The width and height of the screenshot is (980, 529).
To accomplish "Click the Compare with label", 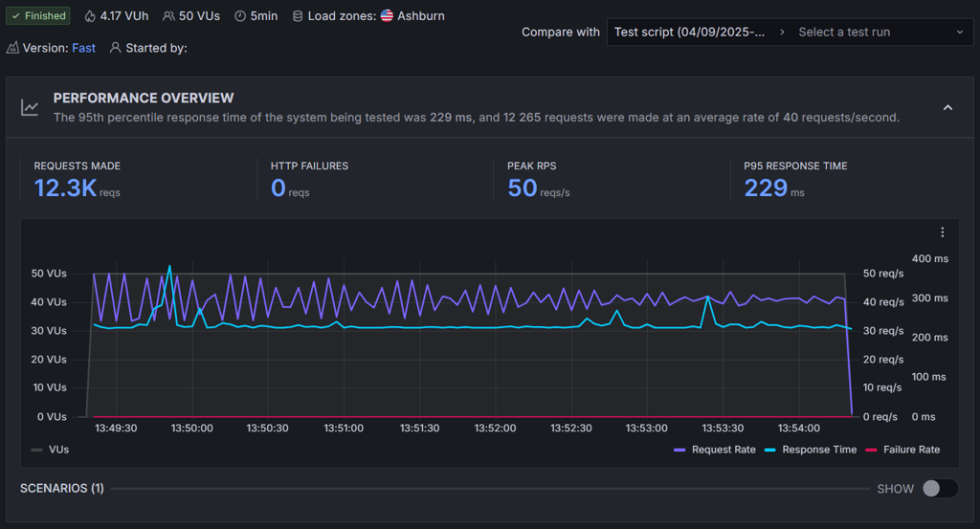I will click(x=560, y=32).
